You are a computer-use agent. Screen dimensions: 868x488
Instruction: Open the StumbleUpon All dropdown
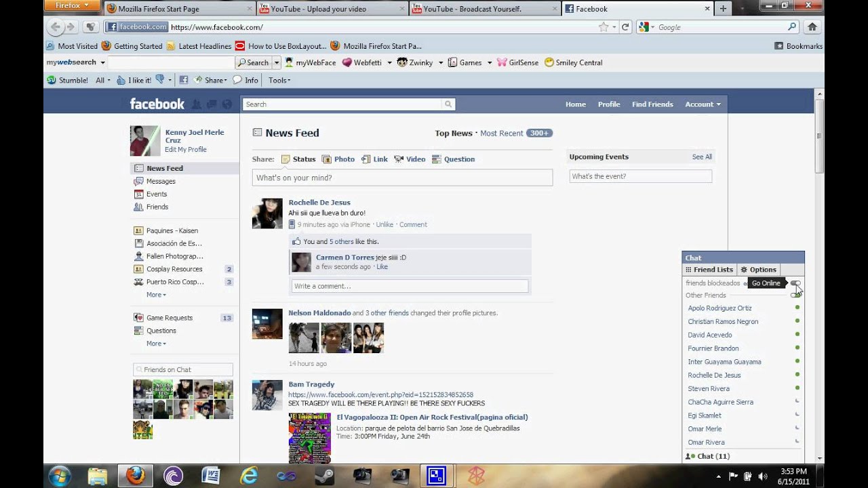coord(102,80)
